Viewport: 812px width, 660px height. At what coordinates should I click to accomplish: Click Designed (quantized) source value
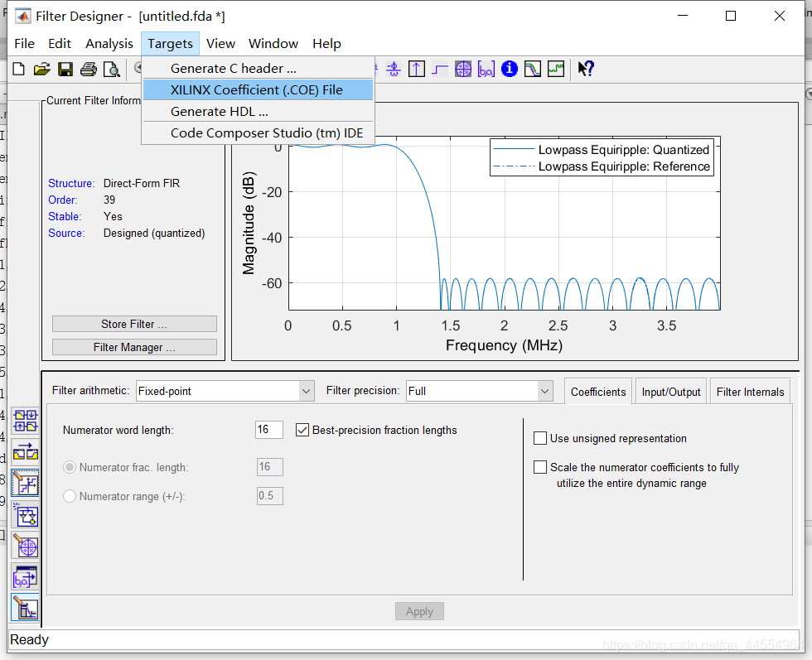tap(154, 233)
